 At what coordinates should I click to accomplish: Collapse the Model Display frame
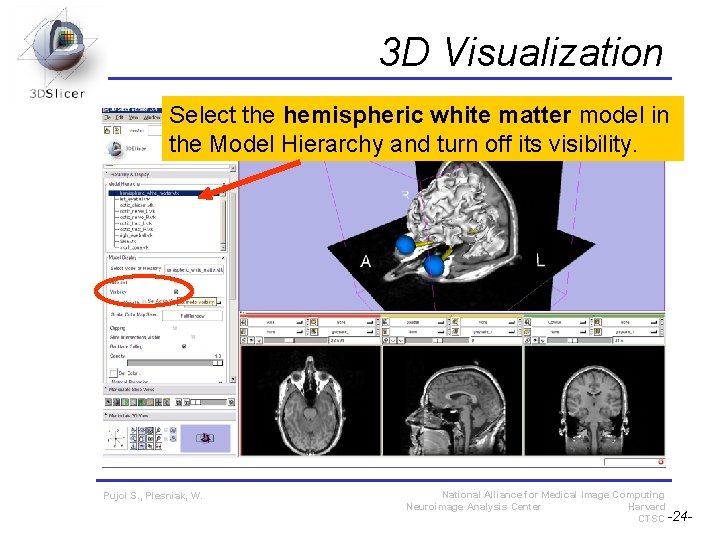(223, 258)
